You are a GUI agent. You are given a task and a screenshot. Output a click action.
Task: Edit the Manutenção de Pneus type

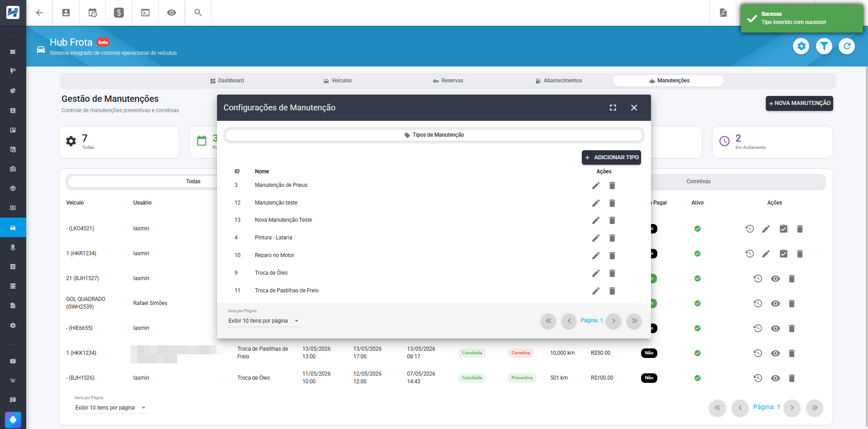[596, 186]
